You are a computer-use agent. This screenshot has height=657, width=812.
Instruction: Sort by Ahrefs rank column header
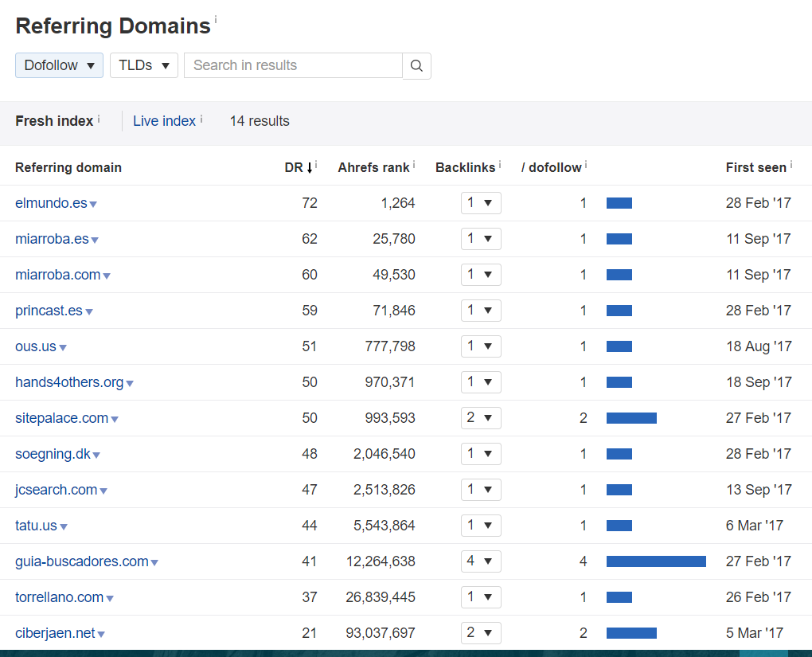pos(373,167)
